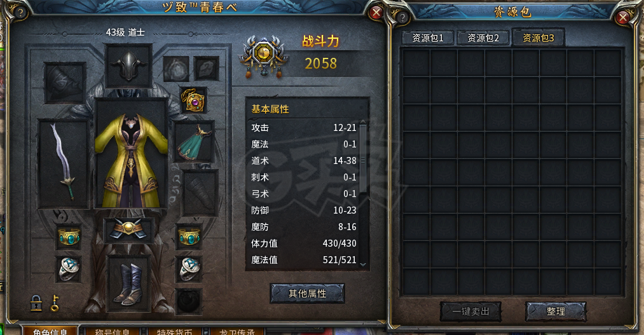Click the equipped boots slot

click(x=128, y=284)
